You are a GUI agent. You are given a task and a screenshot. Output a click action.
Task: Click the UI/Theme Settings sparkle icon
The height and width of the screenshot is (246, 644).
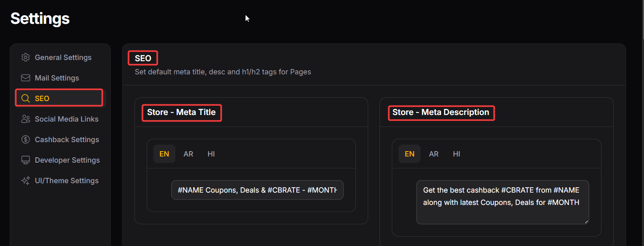25,181
